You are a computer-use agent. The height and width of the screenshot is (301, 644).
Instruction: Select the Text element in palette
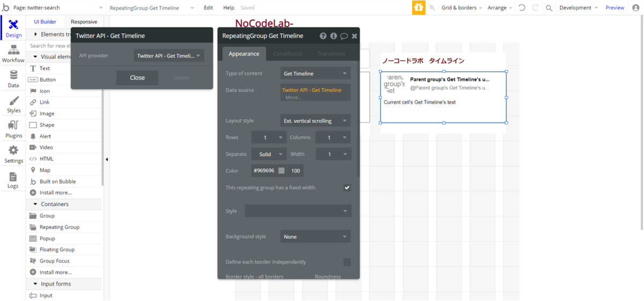click(64, 68)
